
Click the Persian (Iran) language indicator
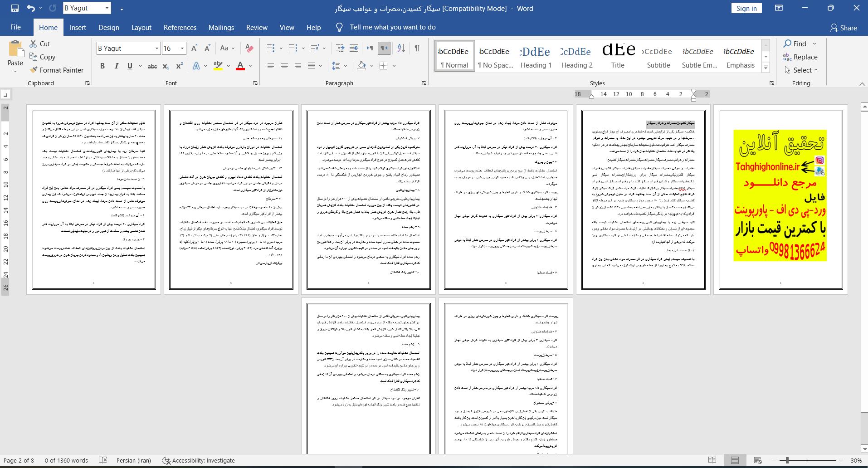click(134, 460)
